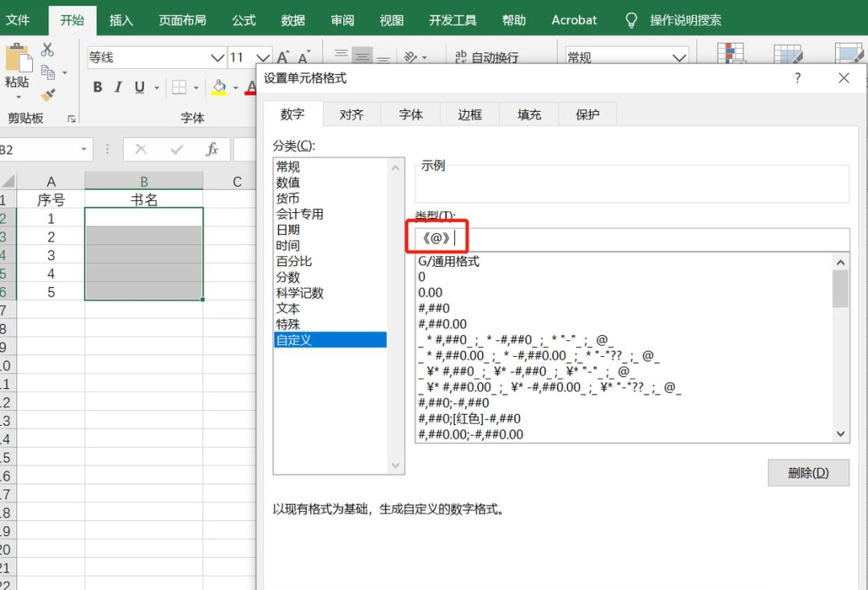Switch to the 数据 ribbon tab
The image size is (868, 590).
coord(293,20)
